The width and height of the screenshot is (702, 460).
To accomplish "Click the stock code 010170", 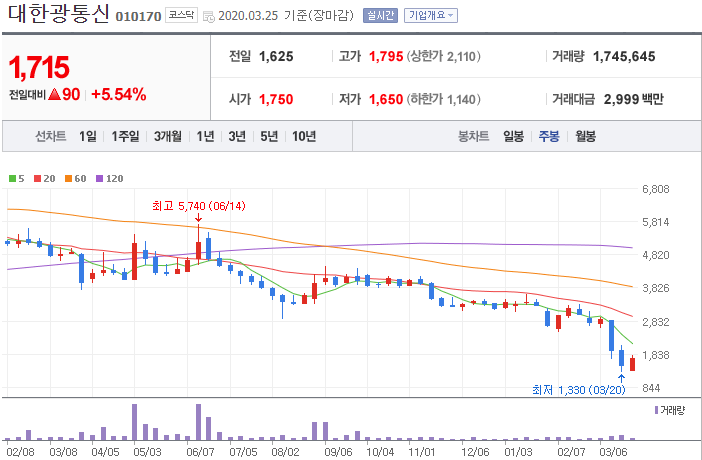I will click(x=138, y=17).
